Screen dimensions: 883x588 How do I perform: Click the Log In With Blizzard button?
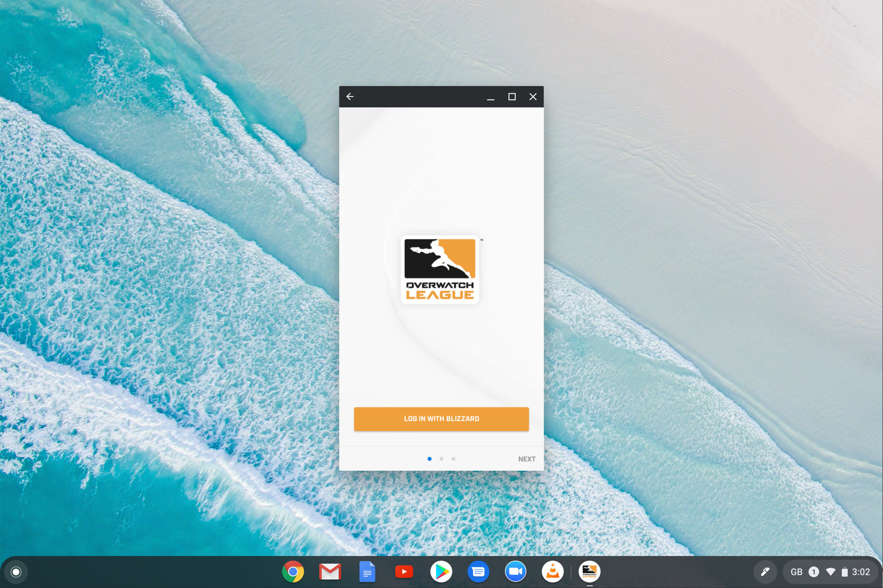click(x=441, y=419)
